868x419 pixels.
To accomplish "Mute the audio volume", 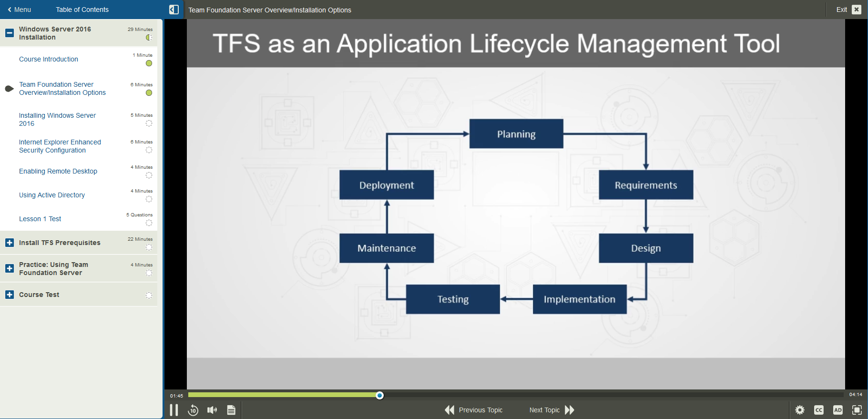I will (212, 410).
